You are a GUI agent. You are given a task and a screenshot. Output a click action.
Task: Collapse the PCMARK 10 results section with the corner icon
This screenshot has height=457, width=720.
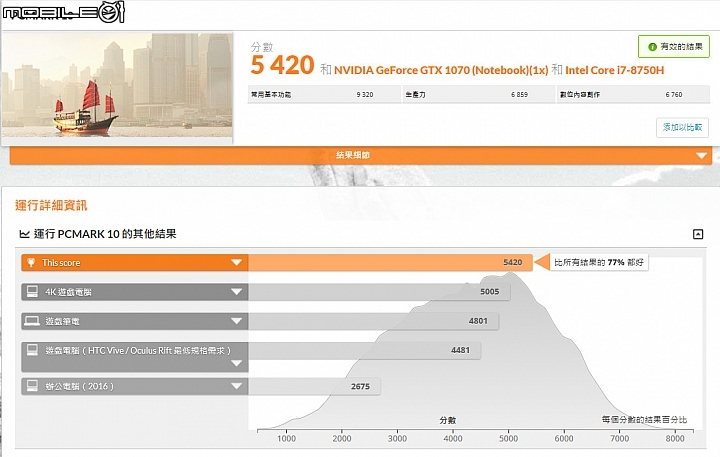(x=698, y=234)
